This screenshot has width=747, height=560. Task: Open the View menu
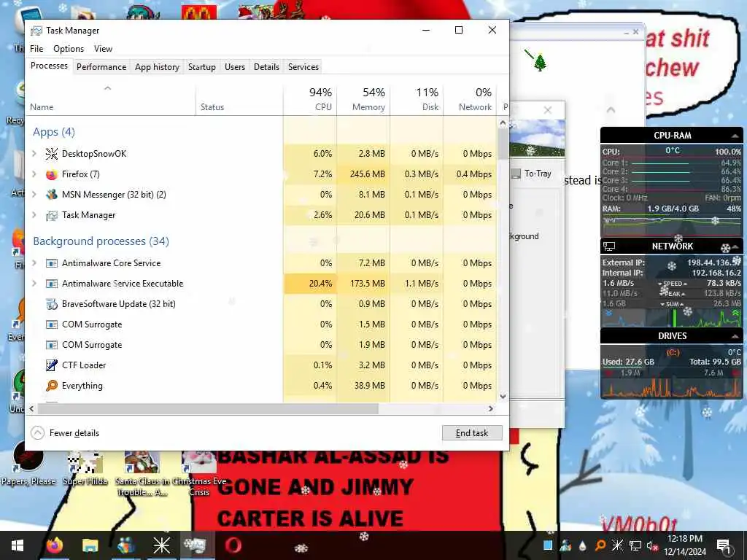tap(103, 49)
